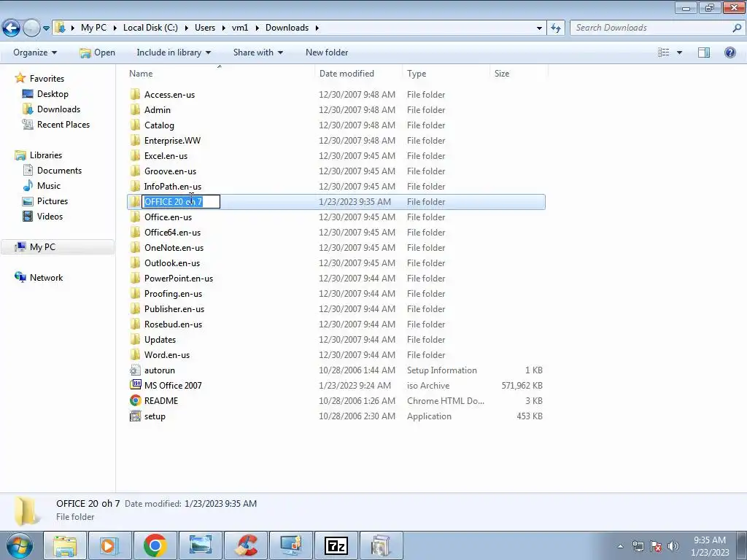Click the rename edit box OFFICE 20 oh 7
This screenshot has width=747, height=560.
tap(181, 202)
